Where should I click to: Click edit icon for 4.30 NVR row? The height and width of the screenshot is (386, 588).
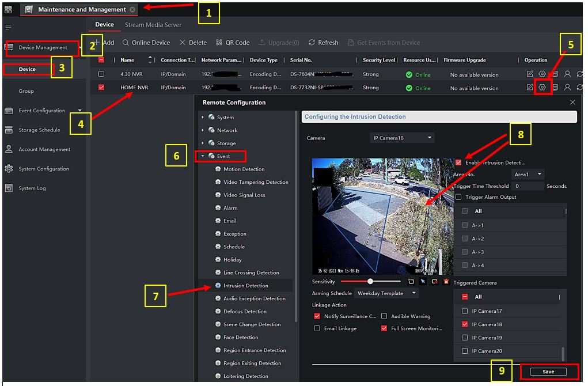tap(530, 74)
